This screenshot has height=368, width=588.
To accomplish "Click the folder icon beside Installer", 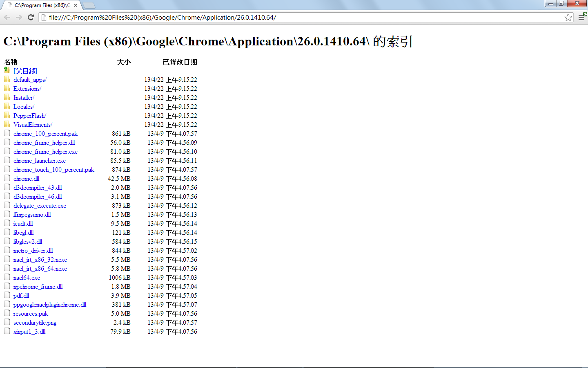I will click(7, 97).
